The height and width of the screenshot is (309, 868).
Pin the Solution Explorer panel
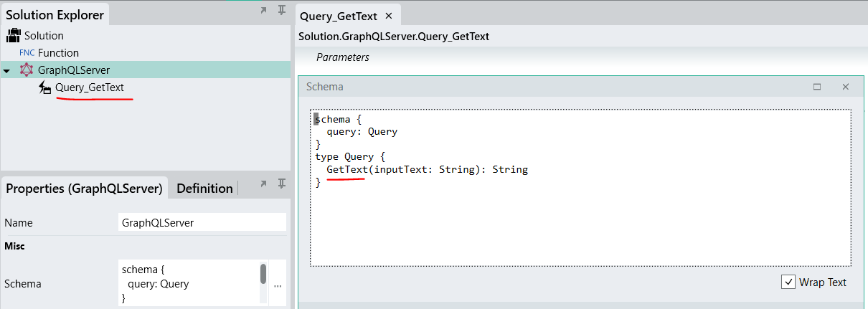282,10
